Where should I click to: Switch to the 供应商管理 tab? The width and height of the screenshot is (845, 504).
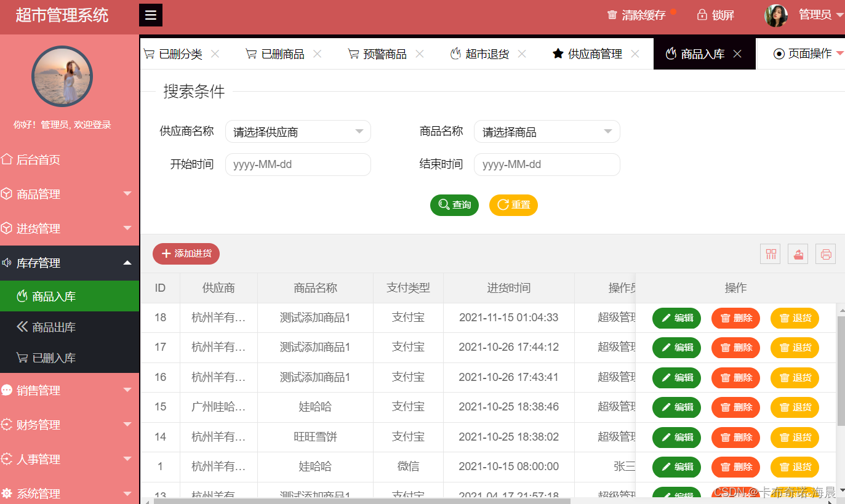point(595,54)
